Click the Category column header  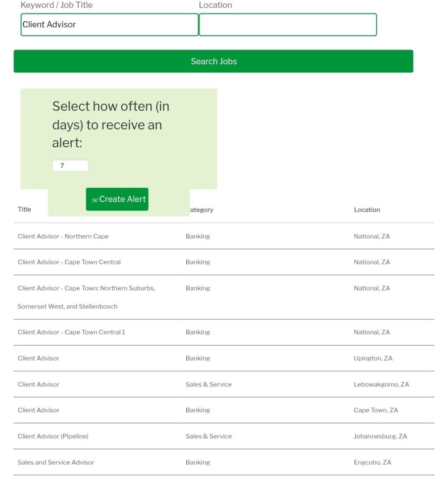point(201,210)
